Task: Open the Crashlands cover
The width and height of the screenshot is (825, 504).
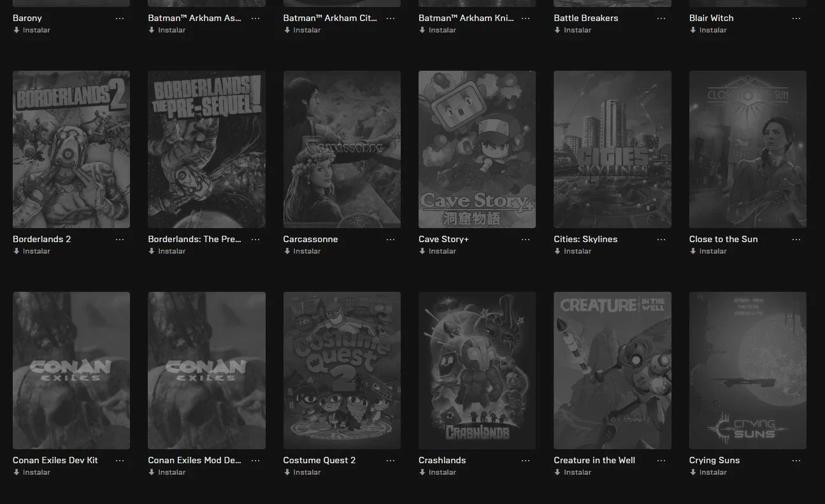Action: [477, 370]
